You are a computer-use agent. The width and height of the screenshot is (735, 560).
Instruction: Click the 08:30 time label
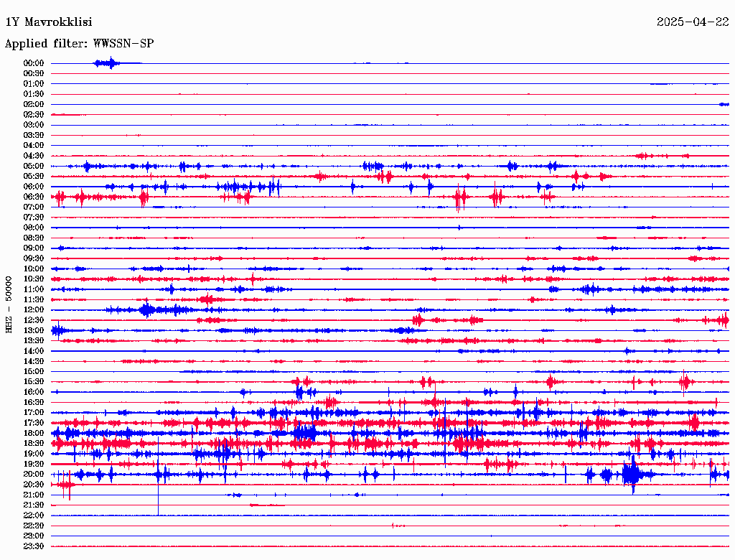click(x=34, y=238)
